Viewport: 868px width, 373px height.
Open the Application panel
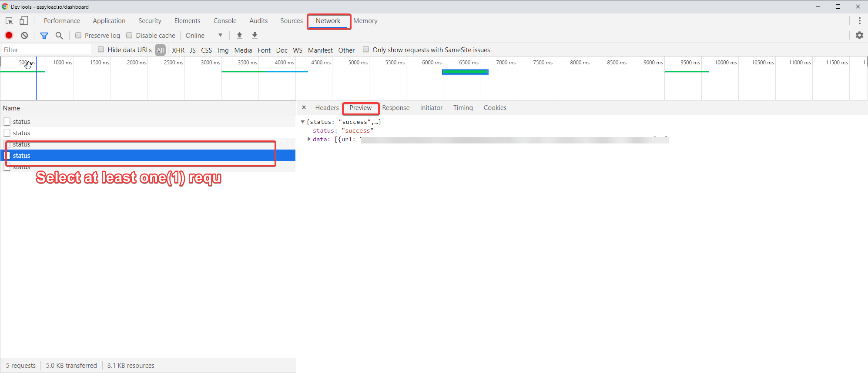(x=109, y=21)
